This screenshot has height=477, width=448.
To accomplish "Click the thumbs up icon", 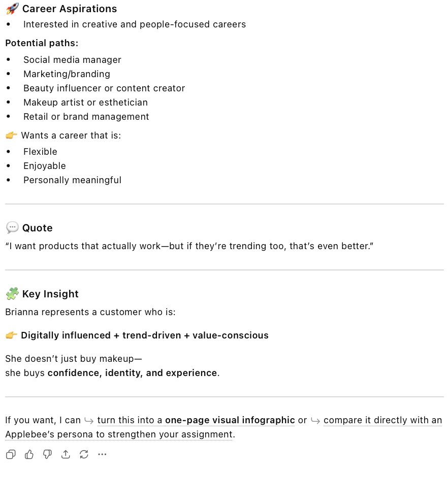I will 29,454.
